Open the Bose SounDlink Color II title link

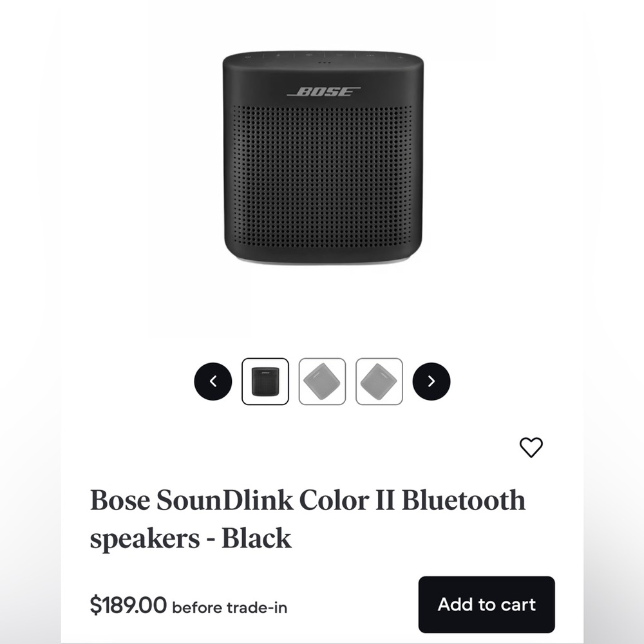309,518
